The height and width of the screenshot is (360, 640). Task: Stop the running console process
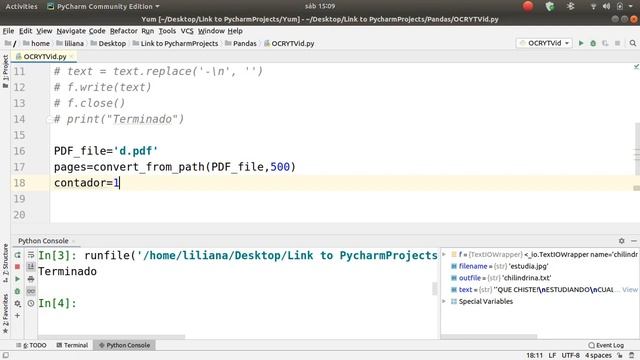pos(18,267)
